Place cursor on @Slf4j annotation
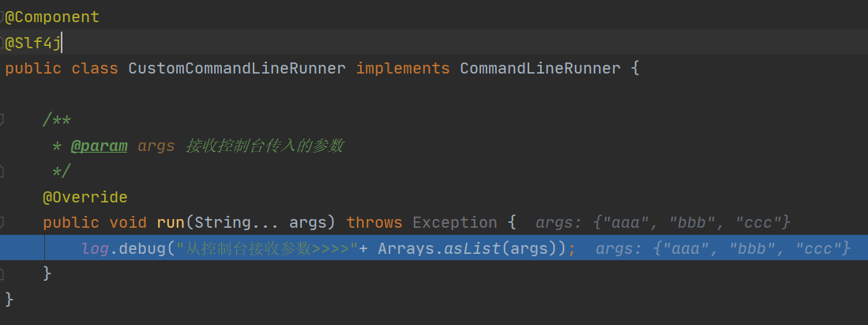 click(32, 43)
